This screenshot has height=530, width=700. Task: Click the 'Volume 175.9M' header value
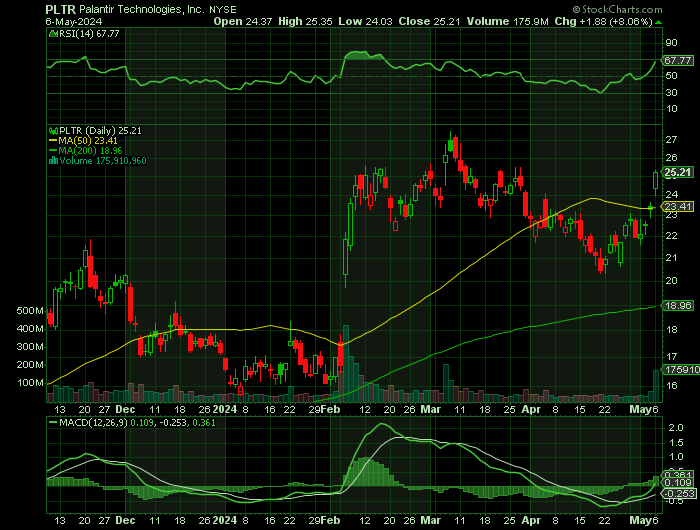[508, 21]
